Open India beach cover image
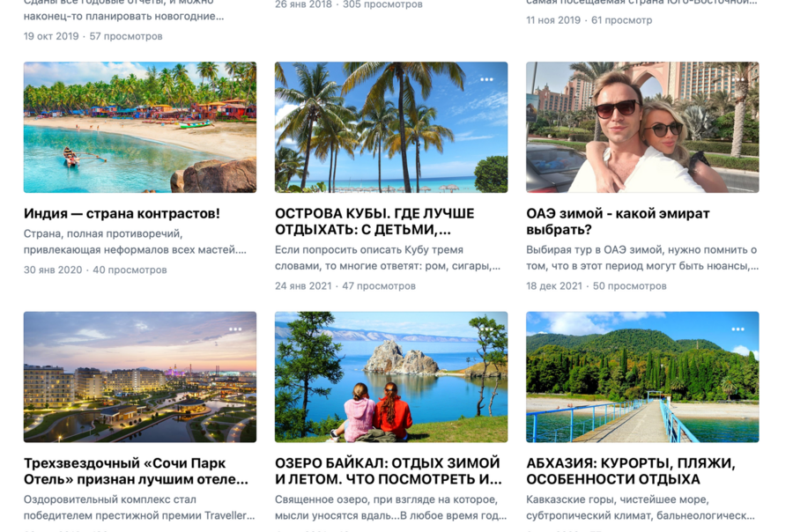 pyautogui.click(x=140, y=128)
